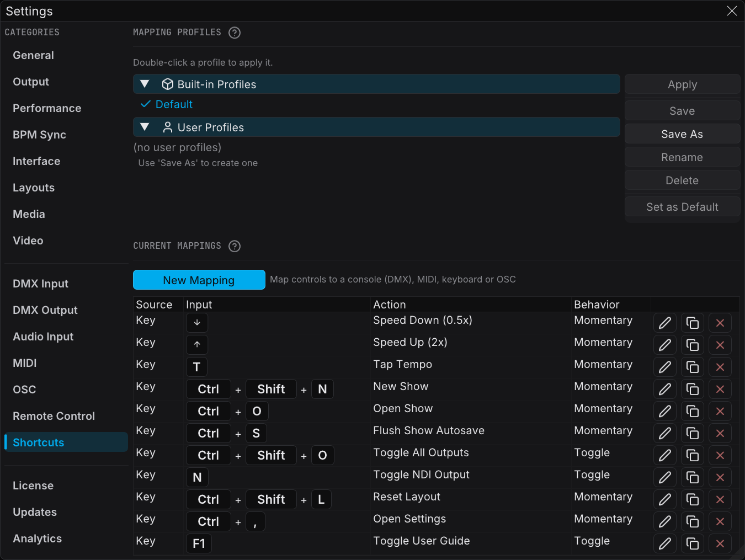The width and height of the screenshot is (745, 560).
Task: Duplicate the Toggle NDI Output mapping
Action: (693, 477)
